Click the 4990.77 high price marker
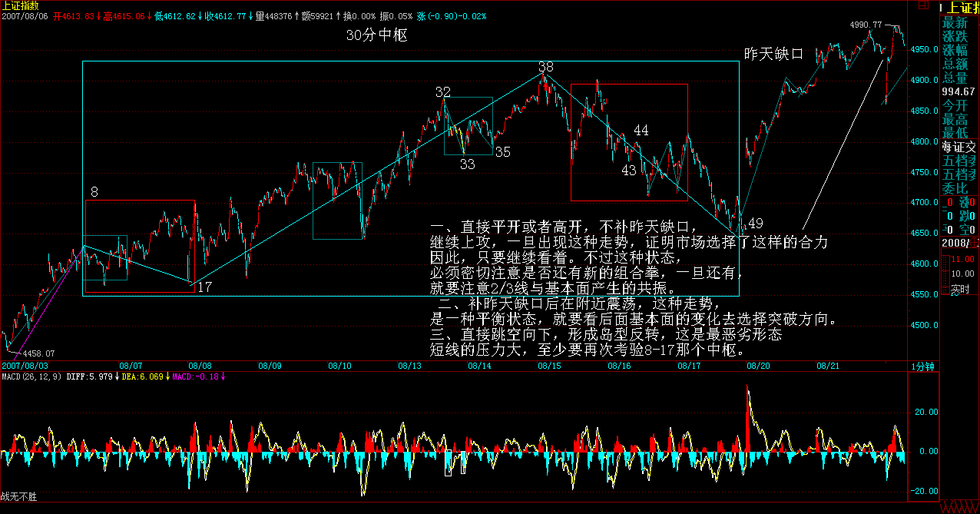 (x=866, y=25)
